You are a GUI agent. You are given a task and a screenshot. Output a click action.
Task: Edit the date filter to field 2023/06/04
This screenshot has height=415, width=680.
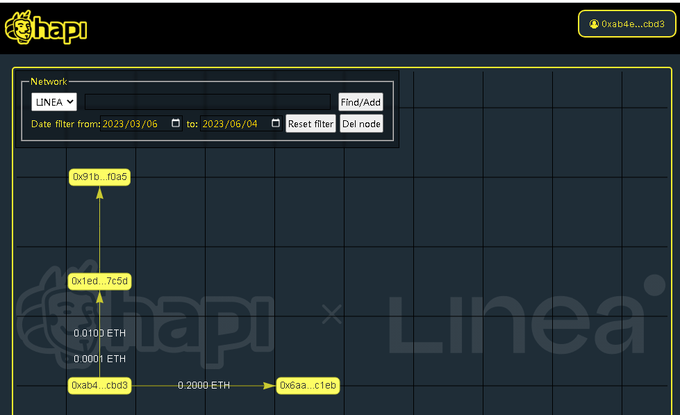pos(241,124)
